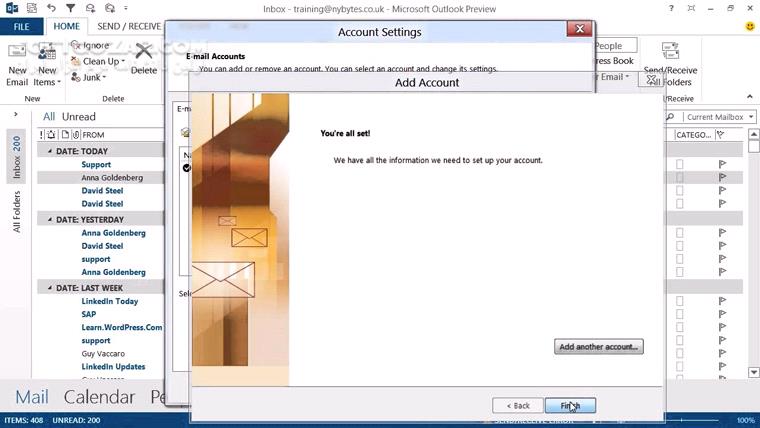The width and height of the screenshot is (760, 428).
Task: Sort by the reminder bell column header
Action: 51,135
